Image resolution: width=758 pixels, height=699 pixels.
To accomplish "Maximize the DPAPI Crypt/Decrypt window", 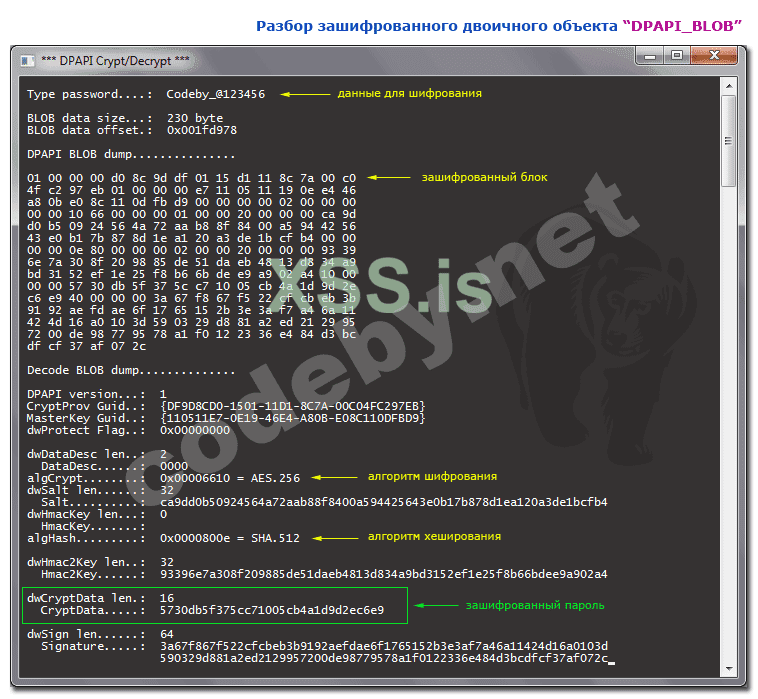I will (x=677, y=56).
